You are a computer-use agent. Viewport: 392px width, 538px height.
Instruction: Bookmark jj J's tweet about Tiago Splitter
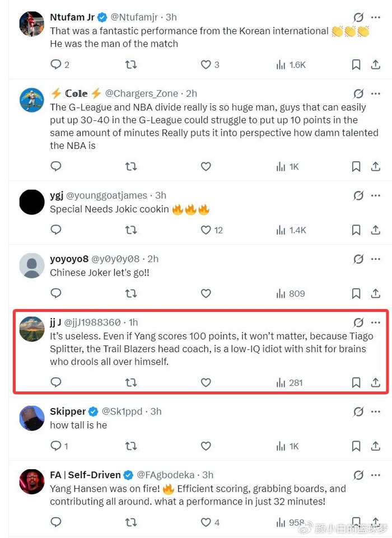tap(357, 382)
